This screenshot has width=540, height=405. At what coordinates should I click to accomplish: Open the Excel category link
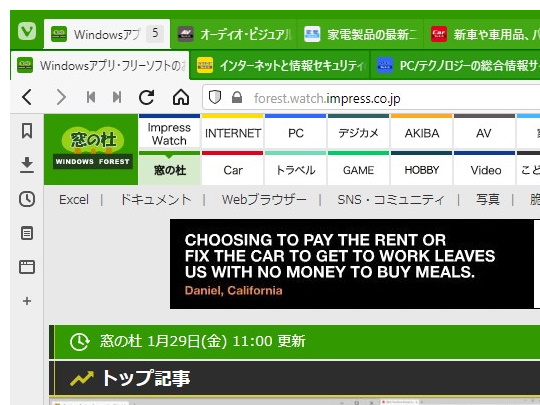click(74, 200)
